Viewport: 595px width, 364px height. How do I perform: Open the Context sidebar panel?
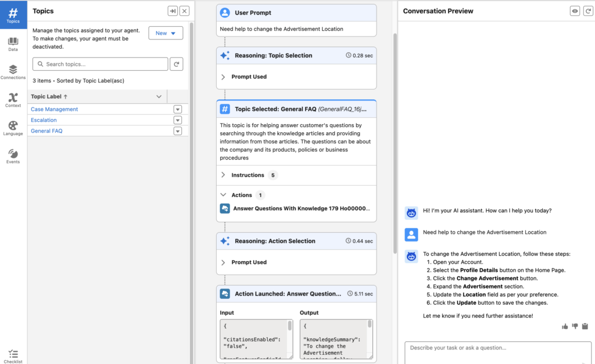[x=13, y=100]
